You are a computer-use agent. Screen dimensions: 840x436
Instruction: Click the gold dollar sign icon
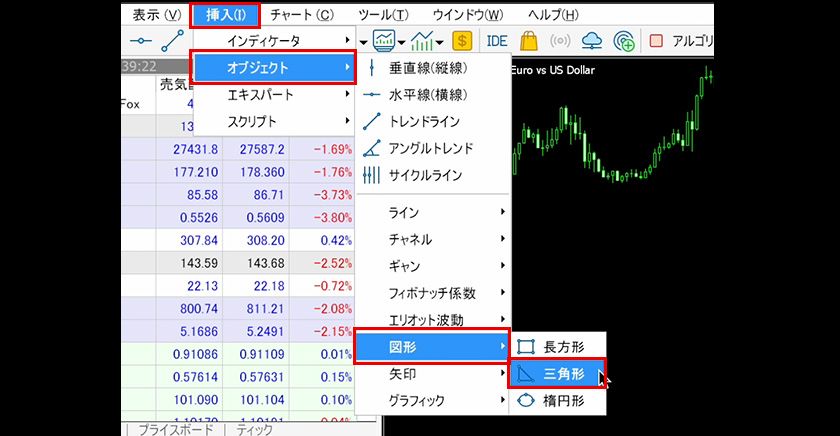[462, 41]
